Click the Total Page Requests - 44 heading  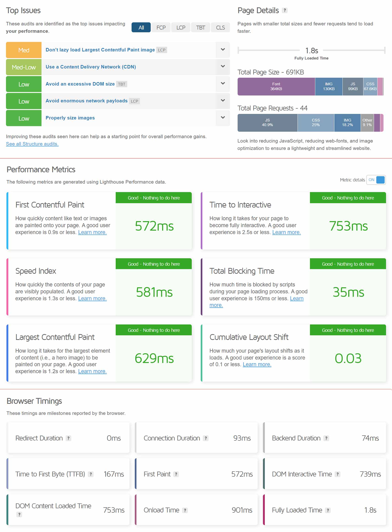pos(272,108)
